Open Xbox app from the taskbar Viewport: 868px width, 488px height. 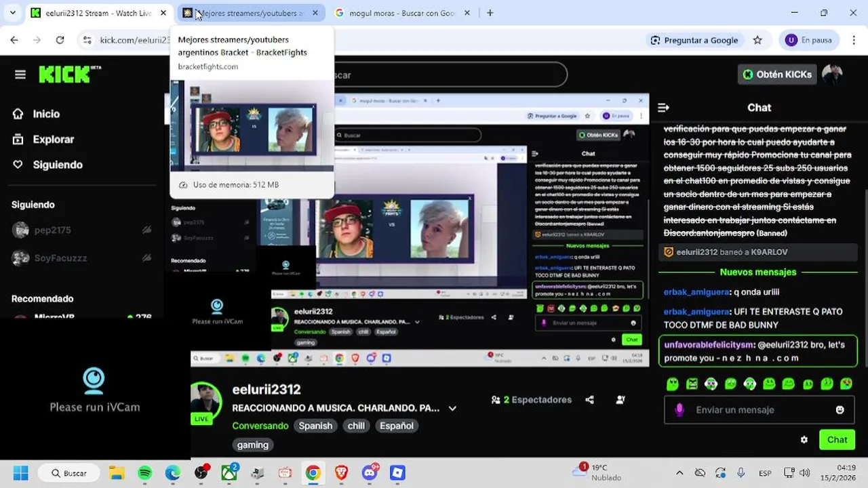230,473
